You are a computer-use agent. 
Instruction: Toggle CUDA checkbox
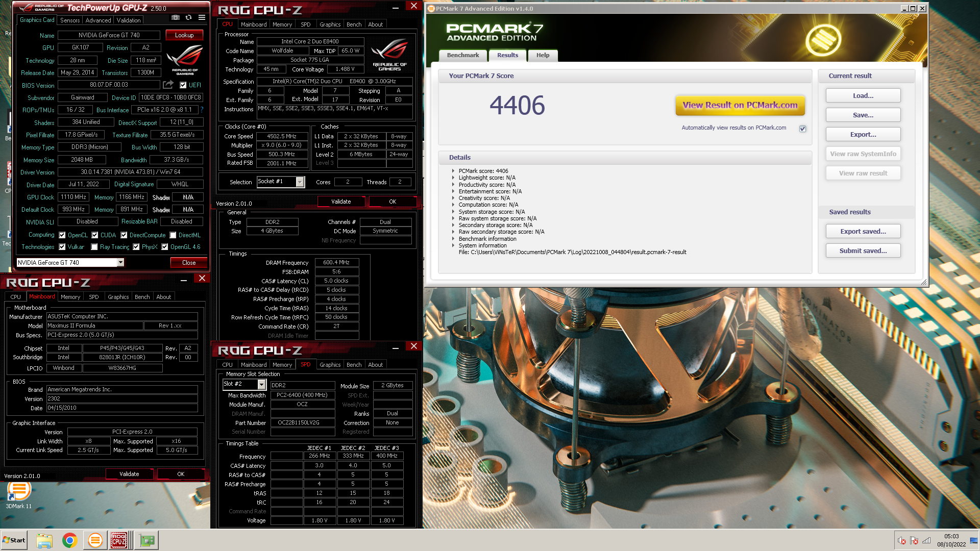pyautogui.click(x=95, y=235)
